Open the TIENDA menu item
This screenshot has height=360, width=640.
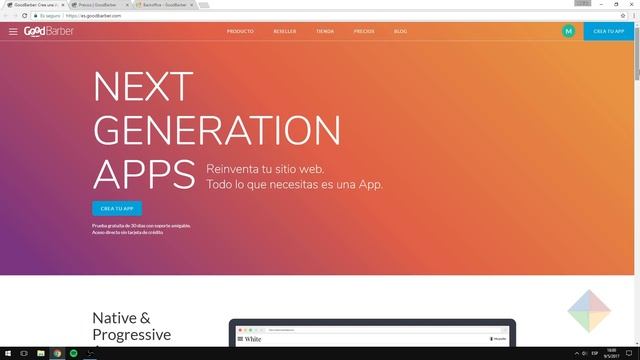325,31
